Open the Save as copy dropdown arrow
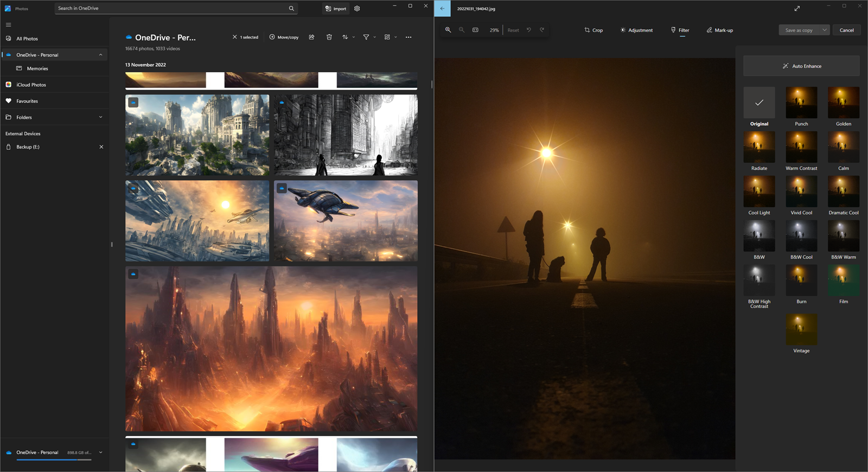Screen dimensions: 868x472 click(825, 30)
